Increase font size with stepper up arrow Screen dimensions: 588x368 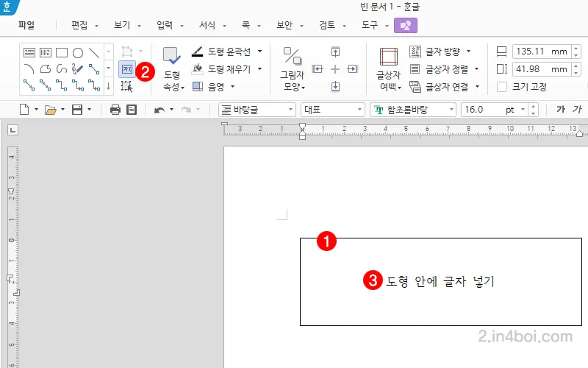(x=534, y=106)
